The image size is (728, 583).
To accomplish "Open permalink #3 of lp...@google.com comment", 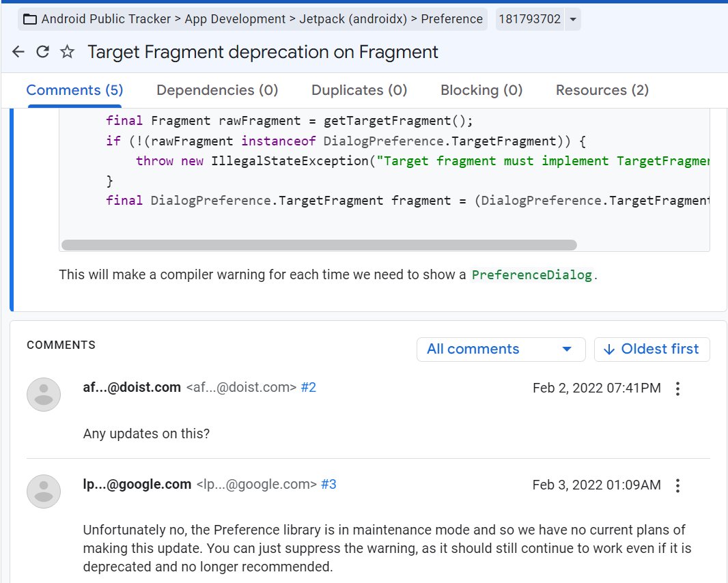I will click(x=328, y=484).
